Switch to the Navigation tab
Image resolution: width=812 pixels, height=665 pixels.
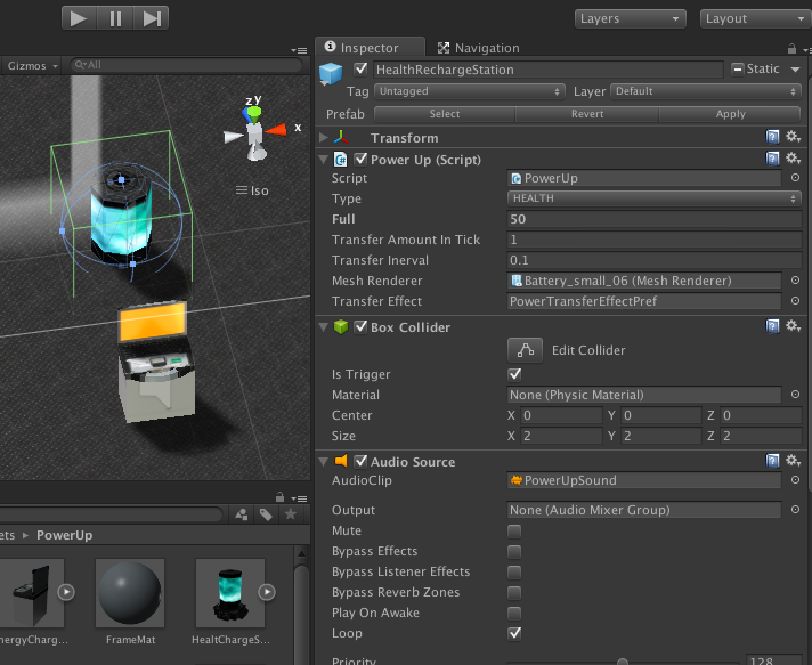pos(478,48)
